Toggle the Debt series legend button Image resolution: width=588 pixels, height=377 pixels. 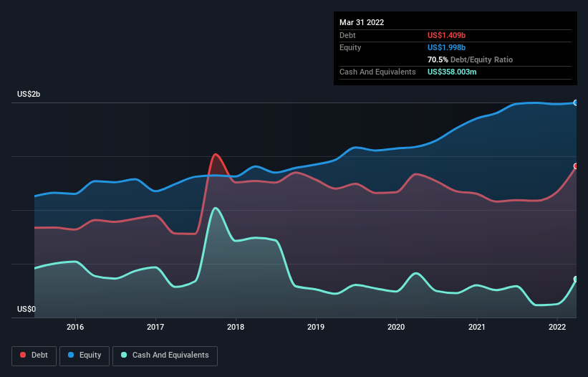coord(34,355)
